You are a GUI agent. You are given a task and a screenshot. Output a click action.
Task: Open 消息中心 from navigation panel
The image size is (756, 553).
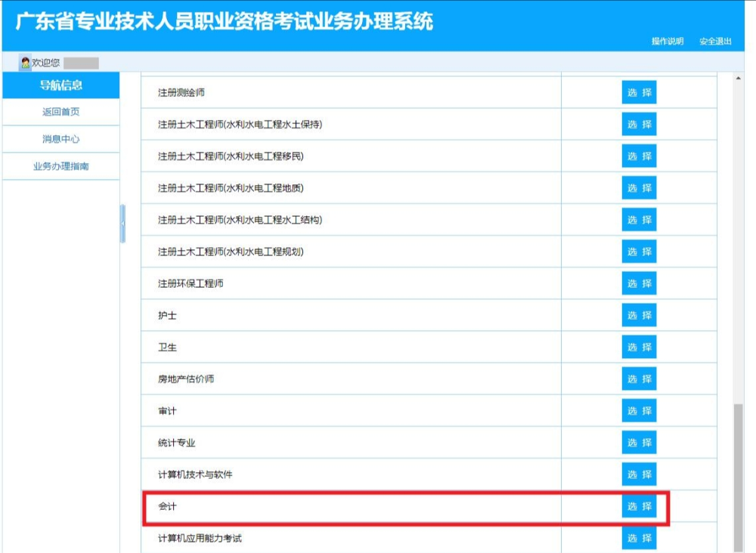62,139
